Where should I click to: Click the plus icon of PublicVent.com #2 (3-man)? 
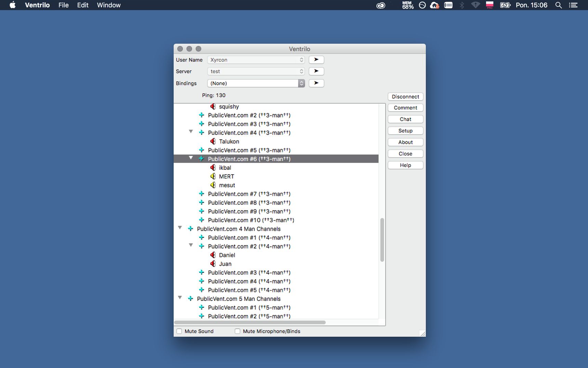pos(201,115)
